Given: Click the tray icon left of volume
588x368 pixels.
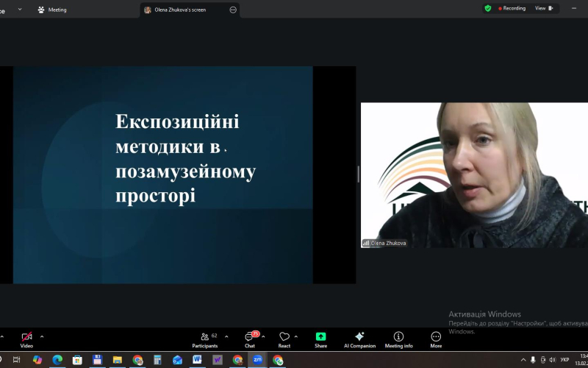Looking at the screenshot, I should pyautogui.click(x=542, y=360).
